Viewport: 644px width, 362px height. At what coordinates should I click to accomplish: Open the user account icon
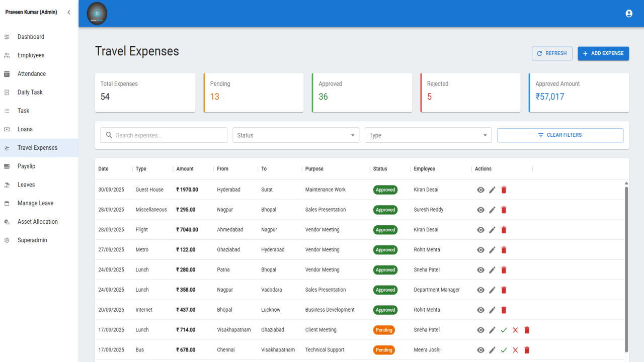(629, 14)
